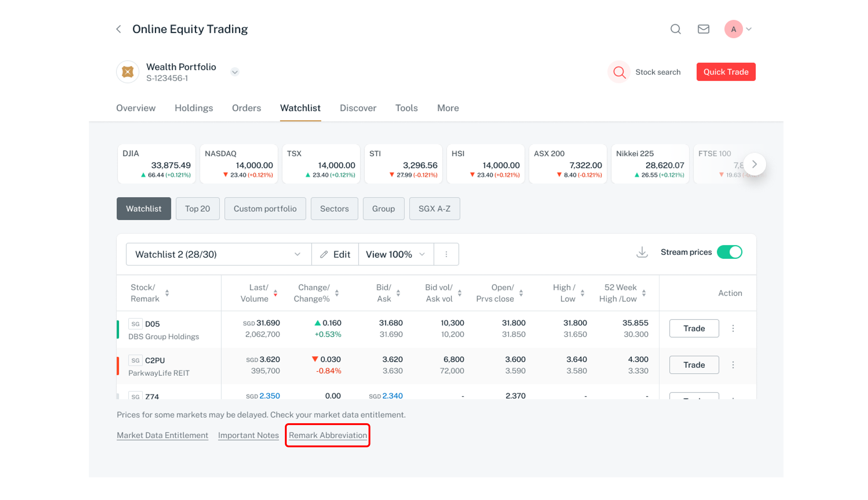Screen dimensions: 868x500
Task: Select the TSX index card
Action: [321, 164]
